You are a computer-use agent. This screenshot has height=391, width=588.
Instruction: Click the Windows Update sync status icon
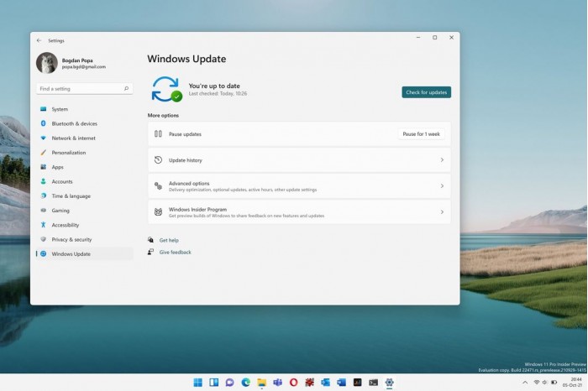point(165,88)
